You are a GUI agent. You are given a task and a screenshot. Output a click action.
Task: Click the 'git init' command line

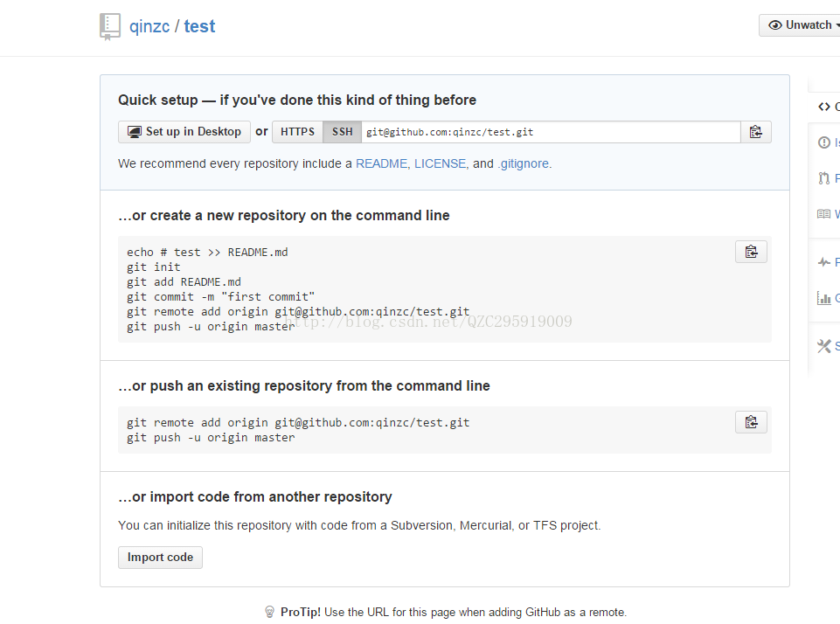154,267
